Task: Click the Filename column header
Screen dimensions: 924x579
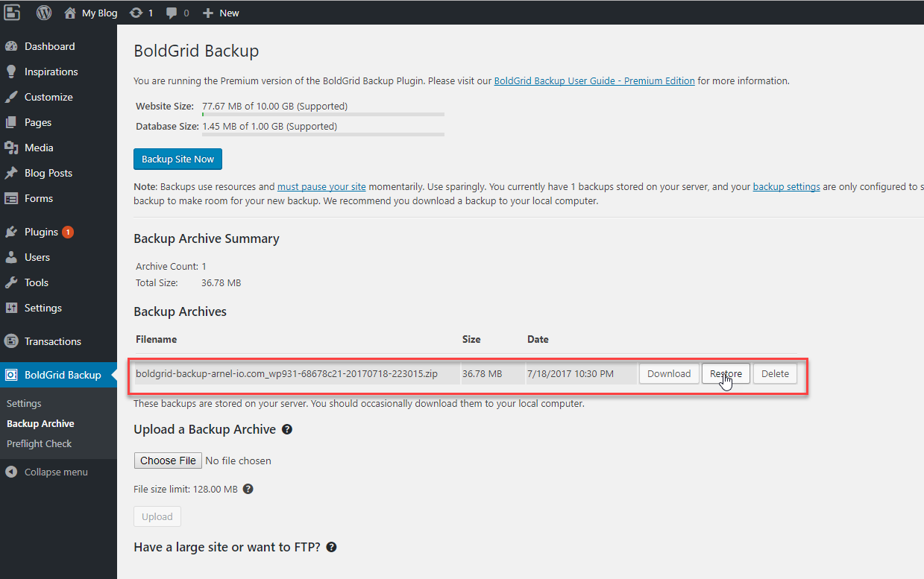Action: [157, 339]
